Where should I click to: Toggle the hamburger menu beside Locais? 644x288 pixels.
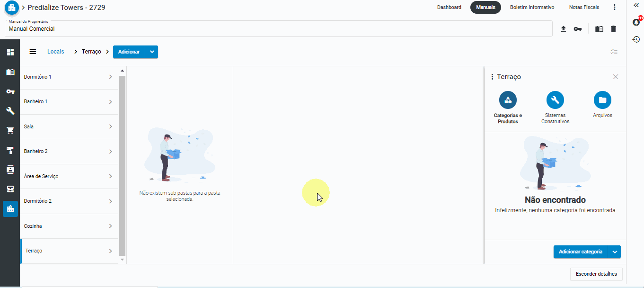33,52
